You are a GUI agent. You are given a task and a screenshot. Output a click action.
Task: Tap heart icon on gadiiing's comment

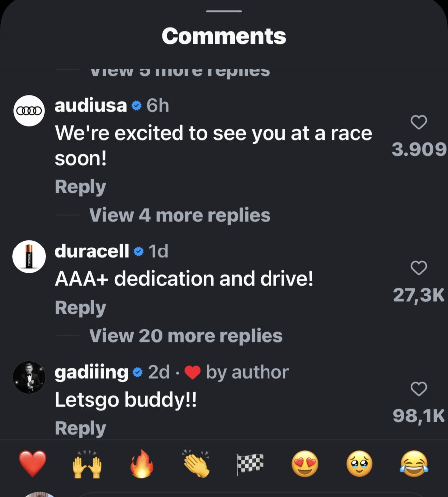(419, 389)
